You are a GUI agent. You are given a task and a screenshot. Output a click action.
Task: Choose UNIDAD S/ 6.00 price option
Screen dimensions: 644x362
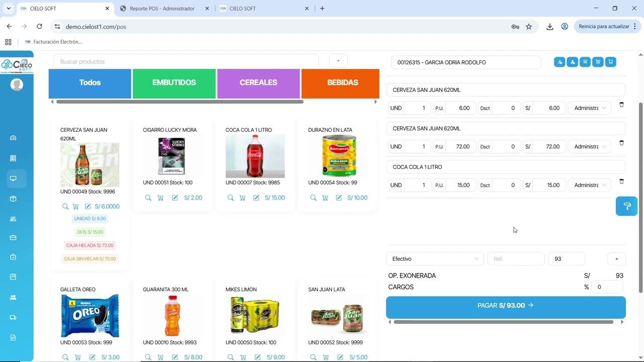[90, 219]
